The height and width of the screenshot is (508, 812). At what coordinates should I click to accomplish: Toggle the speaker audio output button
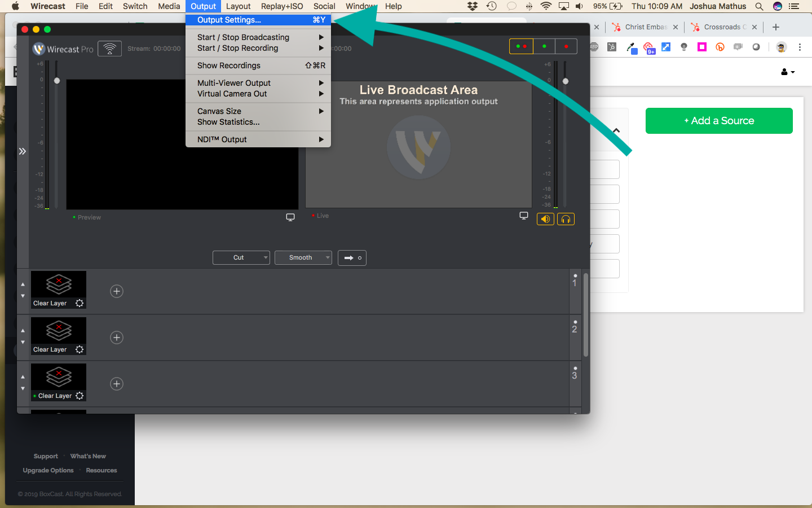[x=545, y=219]
